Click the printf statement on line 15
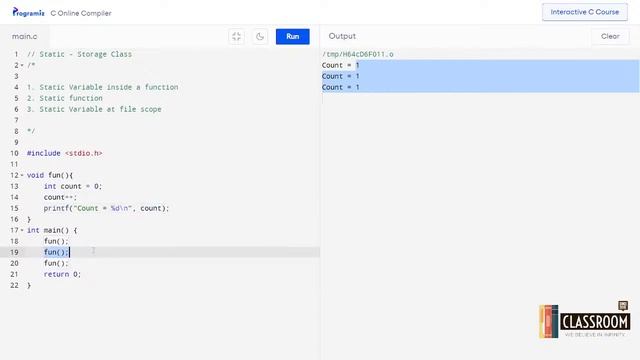 [106, 208]
